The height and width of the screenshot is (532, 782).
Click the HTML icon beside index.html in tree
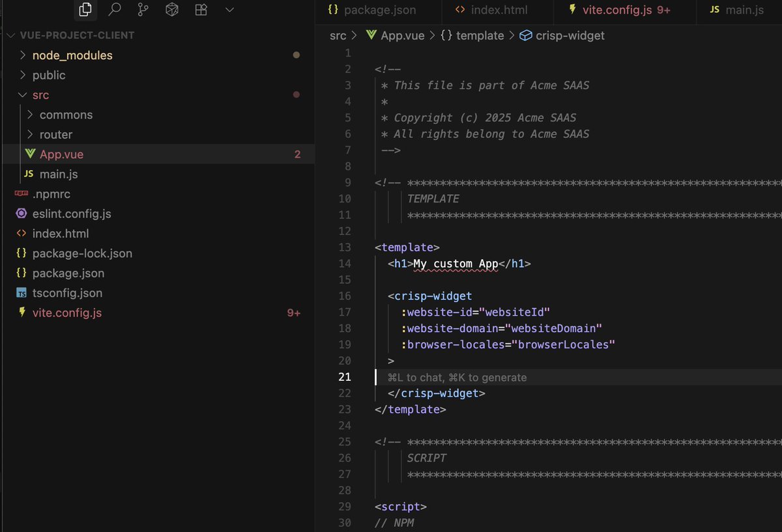coord(21,233)
